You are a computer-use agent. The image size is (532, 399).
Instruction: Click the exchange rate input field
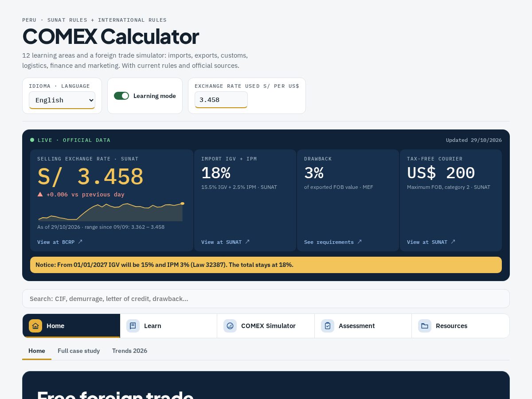[221, 100]
